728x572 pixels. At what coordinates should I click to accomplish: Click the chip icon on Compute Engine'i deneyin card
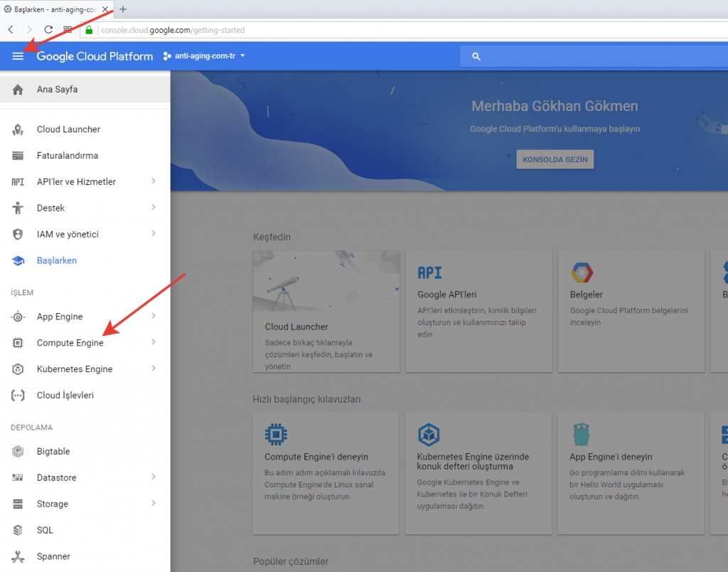click(276, 435)
